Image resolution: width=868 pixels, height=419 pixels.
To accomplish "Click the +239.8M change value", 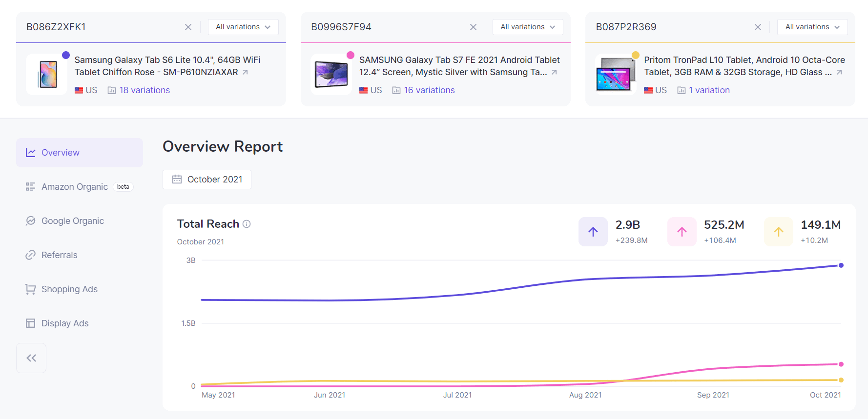I will pyautogui.click(x=631, y=240).
